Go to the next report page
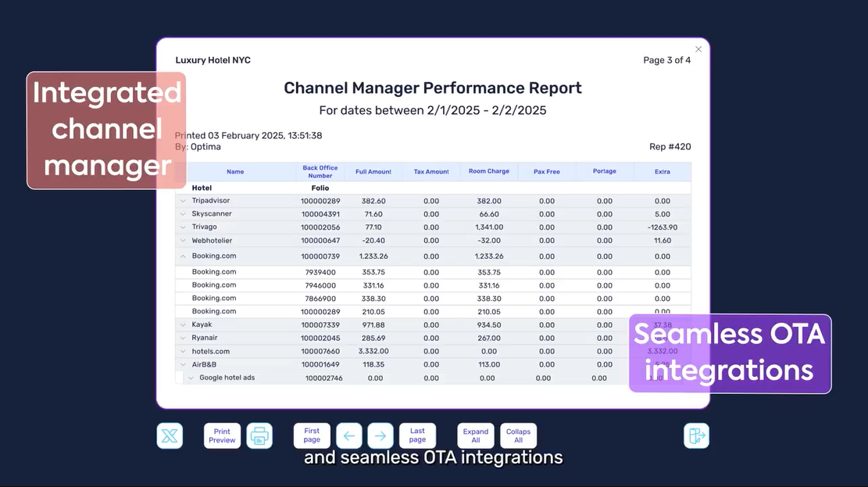Viewport: 868px width, 487px height. click(x=380, y=435)
